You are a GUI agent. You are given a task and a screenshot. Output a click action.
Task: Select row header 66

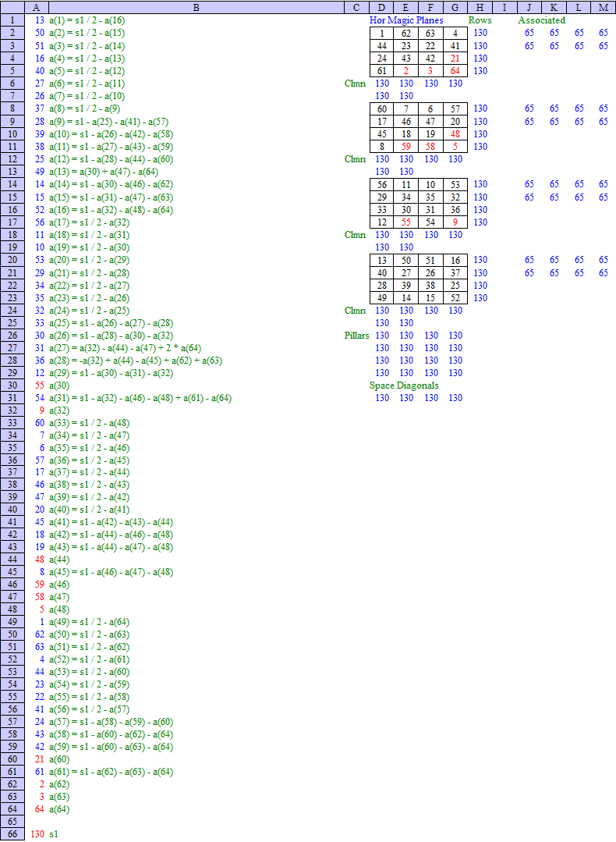(12, 834)
